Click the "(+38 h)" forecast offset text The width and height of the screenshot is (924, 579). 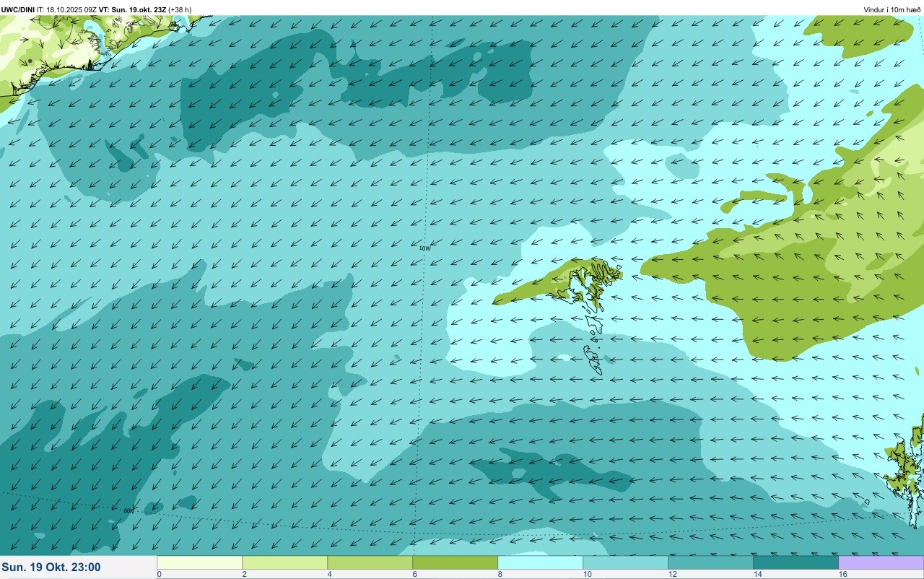tap(180, 9)
